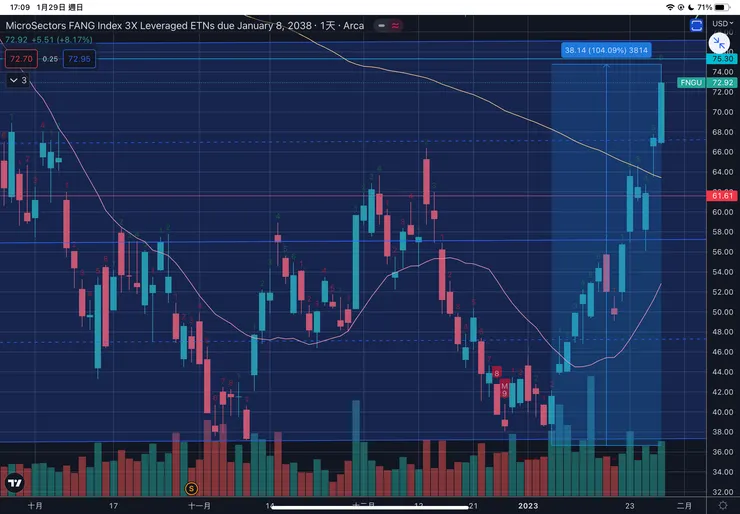
Task: Tap the red 8 sequential marker
Action: (496, 373)
